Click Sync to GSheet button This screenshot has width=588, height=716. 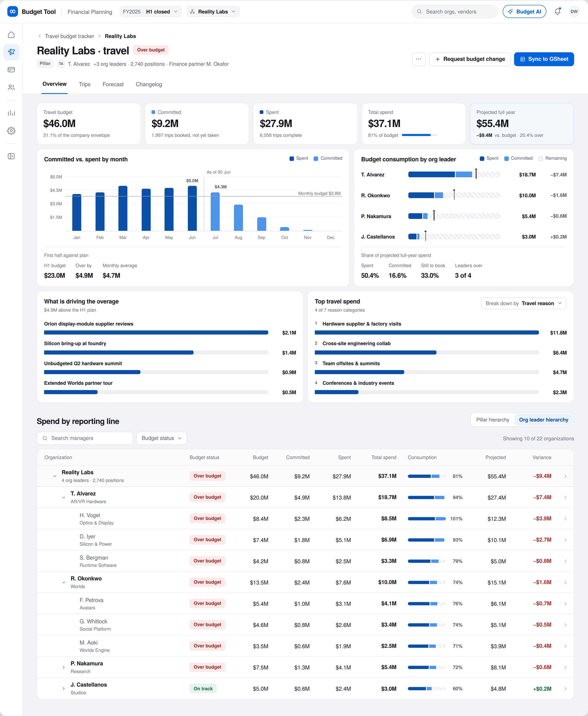click(544, 59)
